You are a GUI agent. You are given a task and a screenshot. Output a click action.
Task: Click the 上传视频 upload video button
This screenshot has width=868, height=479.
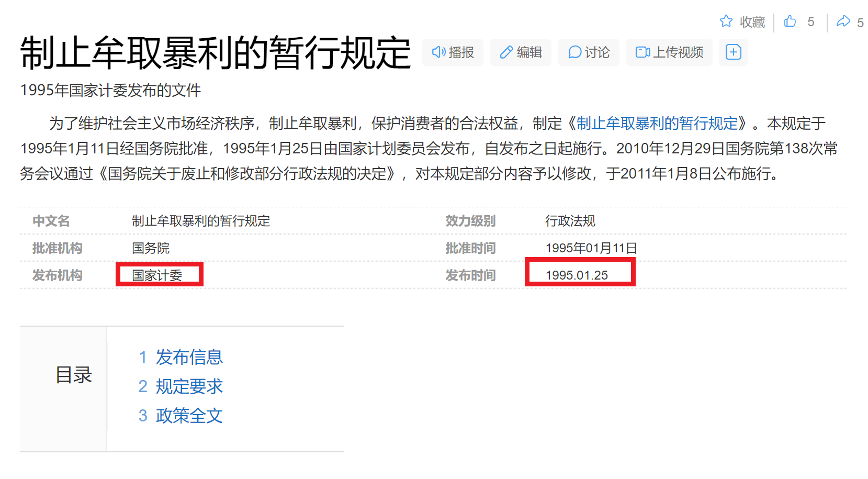[x=669, y=52]
